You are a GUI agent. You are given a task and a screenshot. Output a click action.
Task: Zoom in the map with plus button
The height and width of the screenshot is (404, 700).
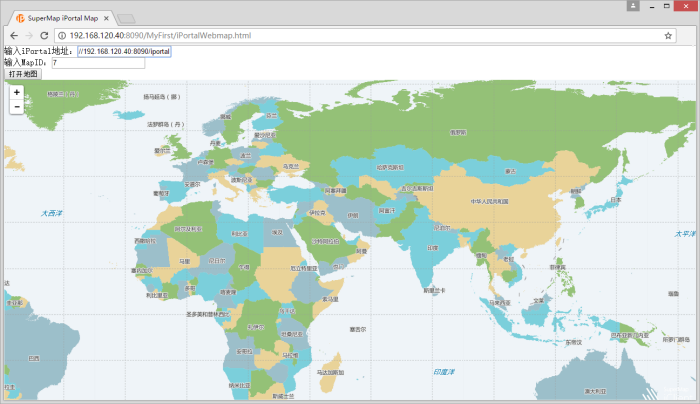(x=17, y=92)
